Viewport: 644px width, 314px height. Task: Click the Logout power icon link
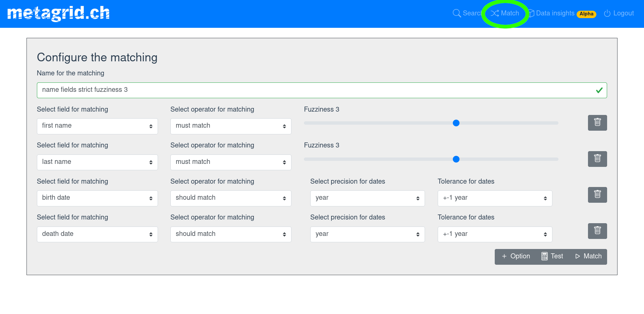tap(619, 13)
